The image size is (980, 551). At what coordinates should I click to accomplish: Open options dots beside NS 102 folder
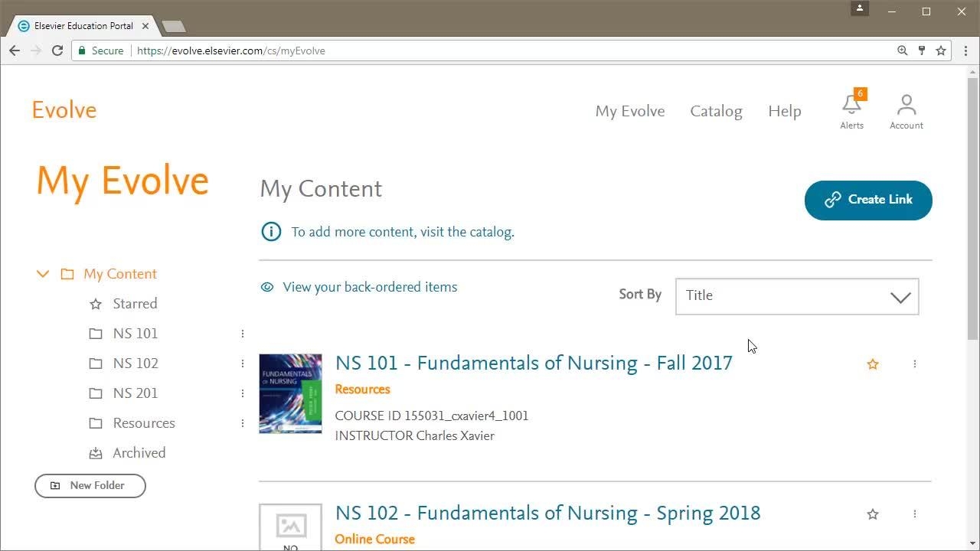[x=243, y=364]
